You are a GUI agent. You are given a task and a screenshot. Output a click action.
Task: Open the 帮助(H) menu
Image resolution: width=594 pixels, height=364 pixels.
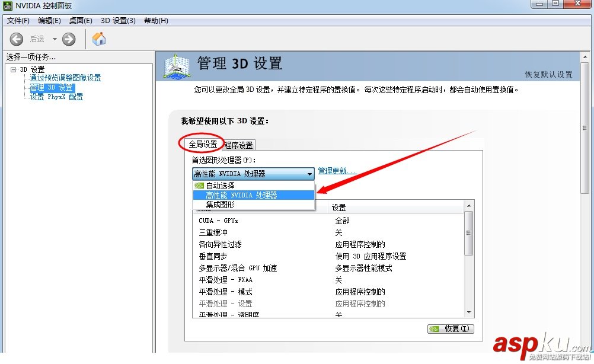[156, 21]
